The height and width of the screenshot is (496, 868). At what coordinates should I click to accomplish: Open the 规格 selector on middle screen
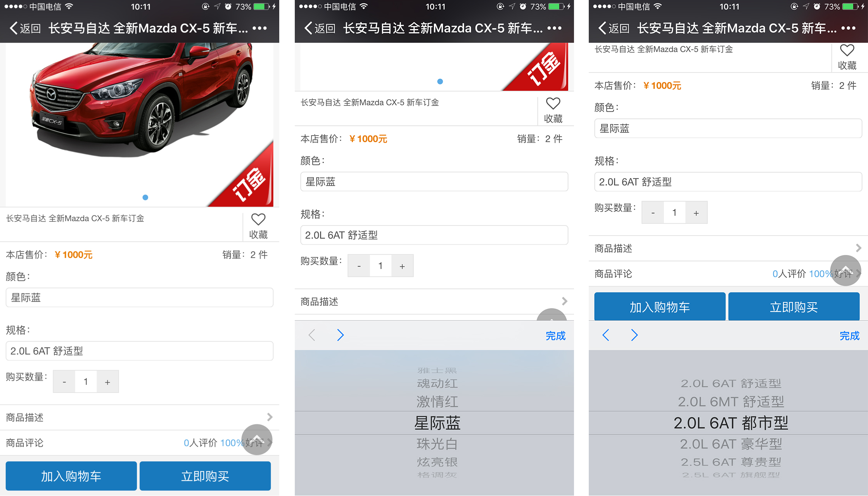434,235
